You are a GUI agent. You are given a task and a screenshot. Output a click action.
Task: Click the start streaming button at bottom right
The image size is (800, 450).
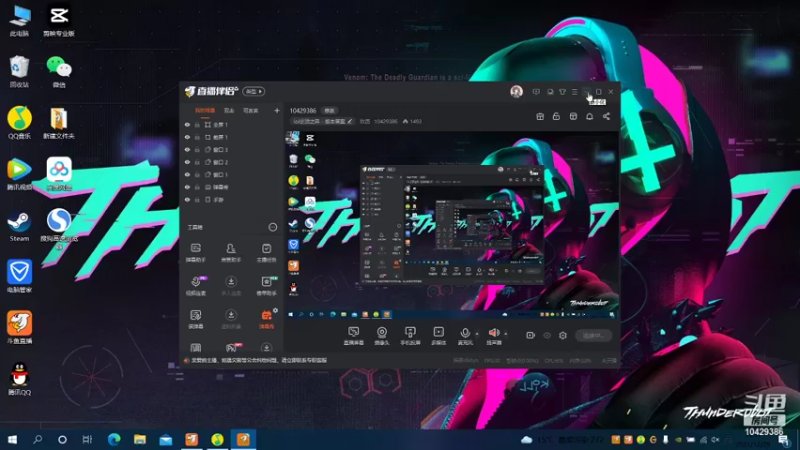tap(594, 335)
